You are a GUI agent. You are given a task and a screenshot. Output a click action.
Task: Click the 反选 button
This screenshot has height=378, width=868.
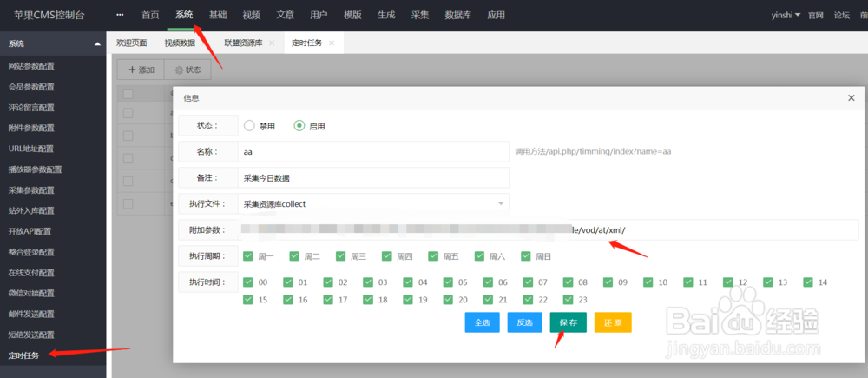click(x=525, y=322)
